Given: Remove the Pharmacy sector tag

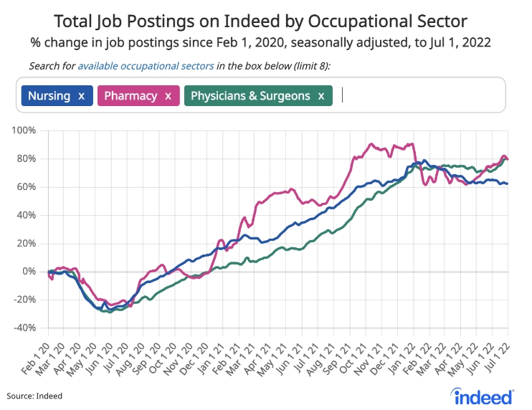Looking at the screenshot, I should [168, 95].
